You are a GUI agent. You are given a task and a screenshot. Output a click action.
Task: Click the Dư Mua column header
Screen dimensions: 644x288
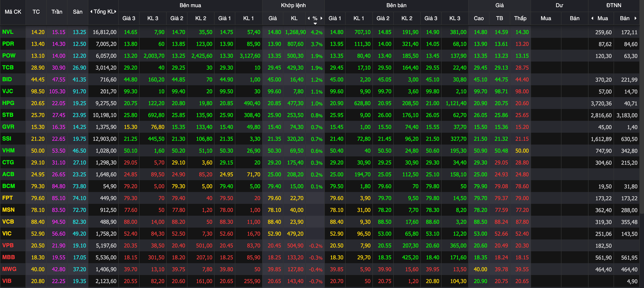(x=546, y=18)
